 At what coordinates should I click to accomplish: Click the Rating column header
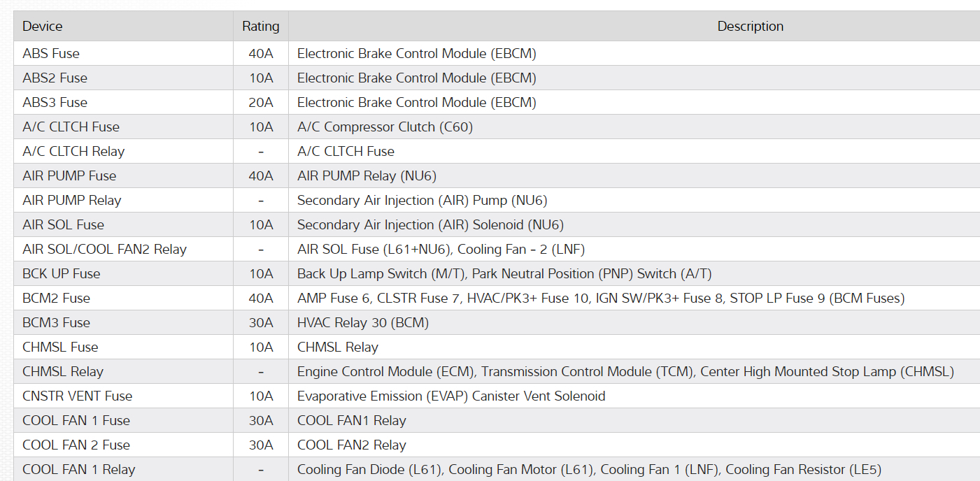(261, 27)
